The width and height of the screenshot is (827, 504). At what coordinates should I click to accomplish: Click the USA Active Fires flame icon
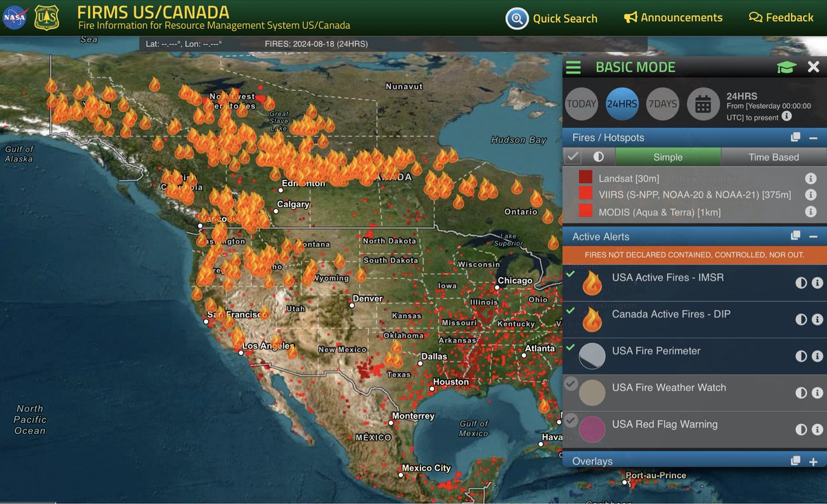click(592, 283)
